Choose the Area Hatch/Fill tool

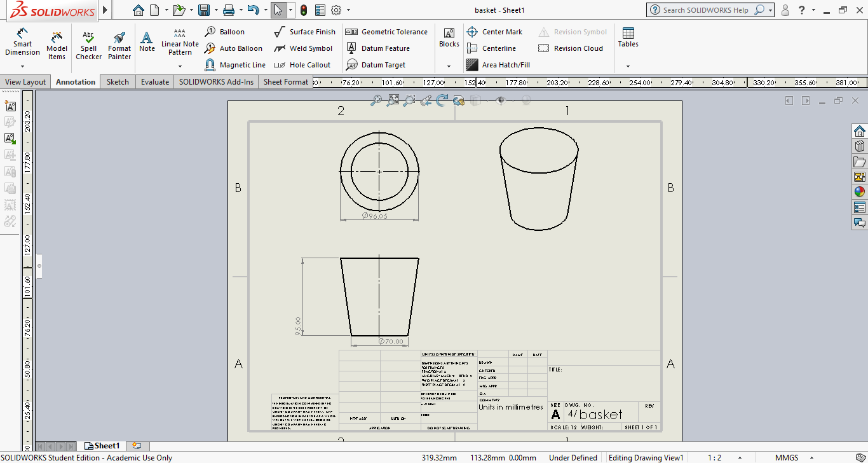coord(498,65)
